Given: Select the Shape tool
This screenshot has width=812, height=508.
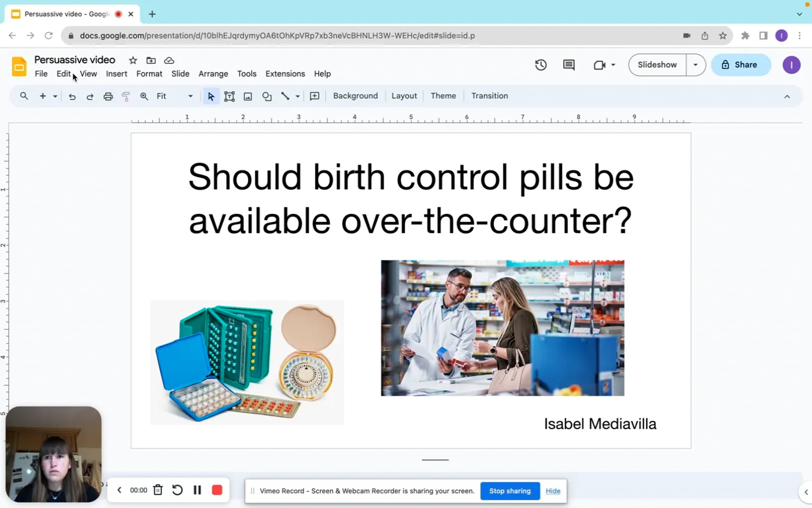Looking at the screenshot, I should point(267,97).
